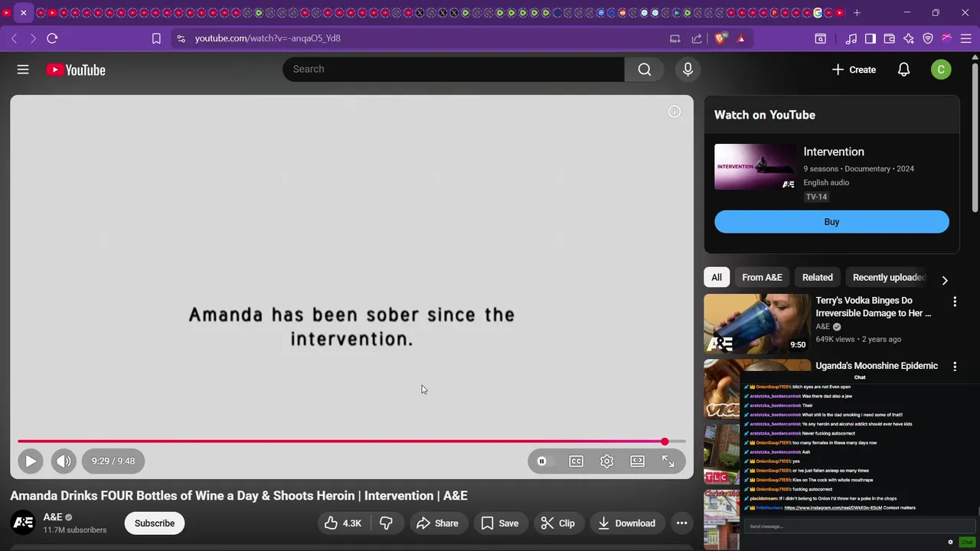The height and width of the screenshot is (551, 980).
Task: Start voice search with microphone
Action: [x=688, y=70]
